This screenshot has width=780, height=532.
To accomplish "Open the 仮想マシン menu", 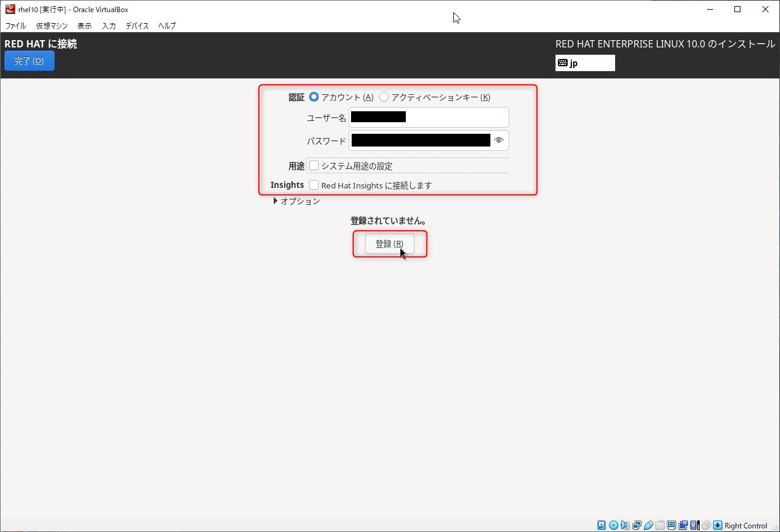I will point(52,26).
